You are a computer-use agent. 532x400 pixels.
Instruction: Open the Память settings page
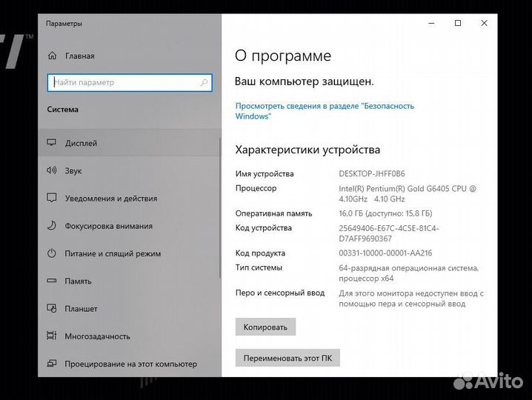[129, 281]
